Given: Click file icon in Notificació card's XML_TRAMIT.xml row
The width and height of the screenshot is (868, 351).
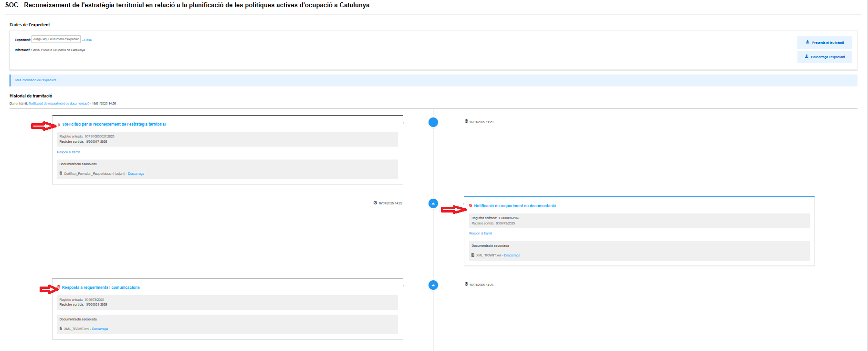Looking at the screenshot, I should (473, 255).
